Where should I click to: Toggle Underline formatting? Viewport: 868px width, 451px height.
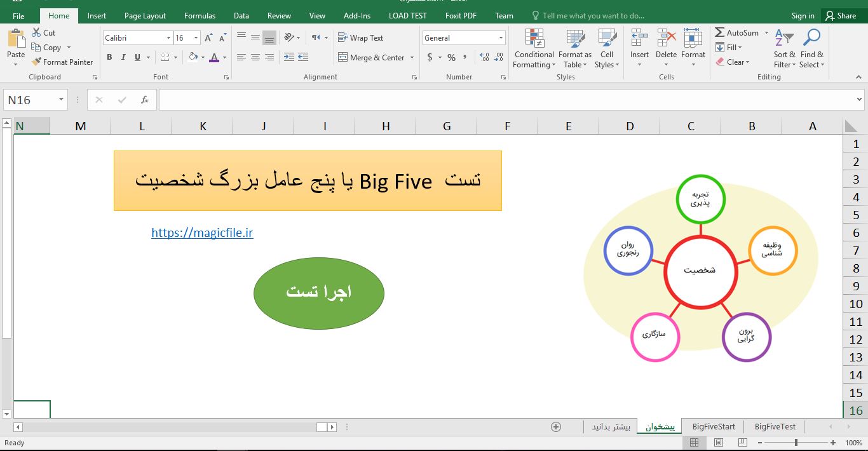click(138, 57)
